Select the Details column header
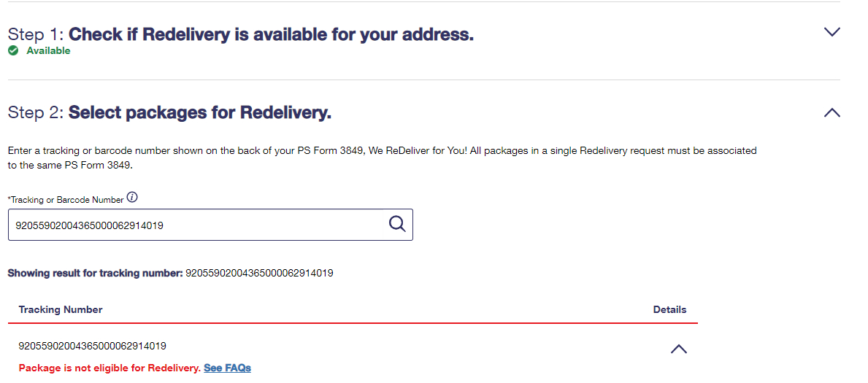This screenshot has height=383, width=868. pyautogui.click(x=670, y=309)
